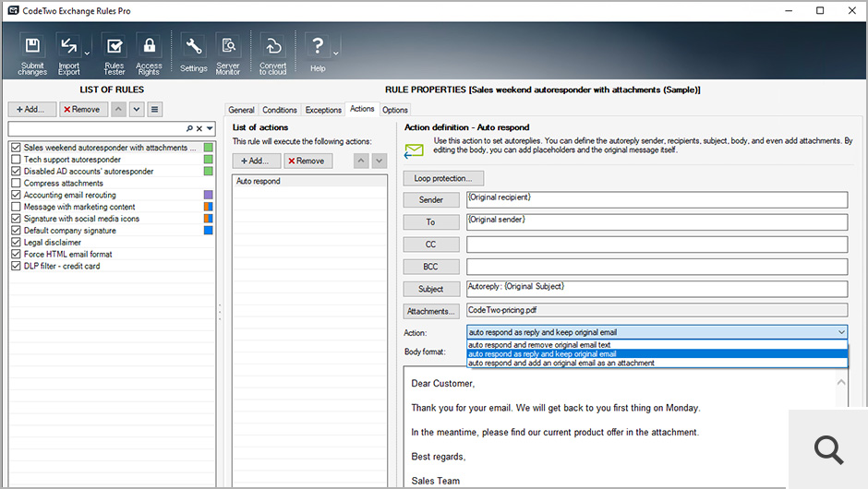Choose auto respond as reply and keep original
Viewport: 868px width, 489px height.
657,354
